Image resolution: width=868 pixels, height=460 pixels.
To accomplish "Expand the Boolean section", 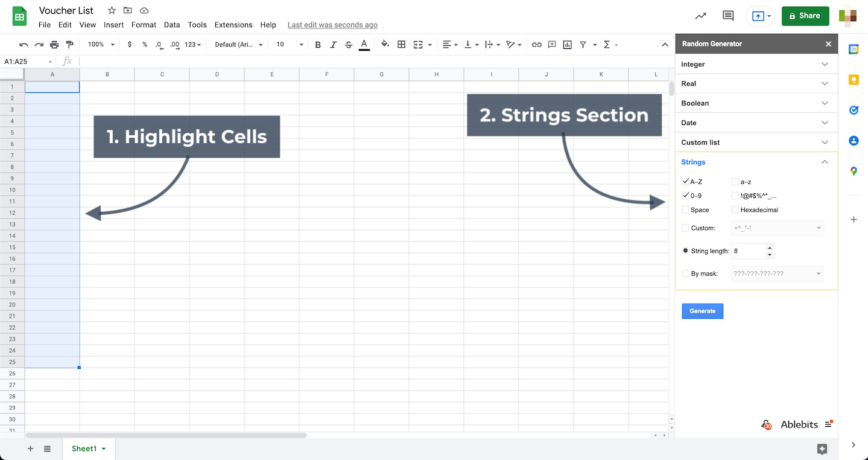I will [x=756, y=103].
